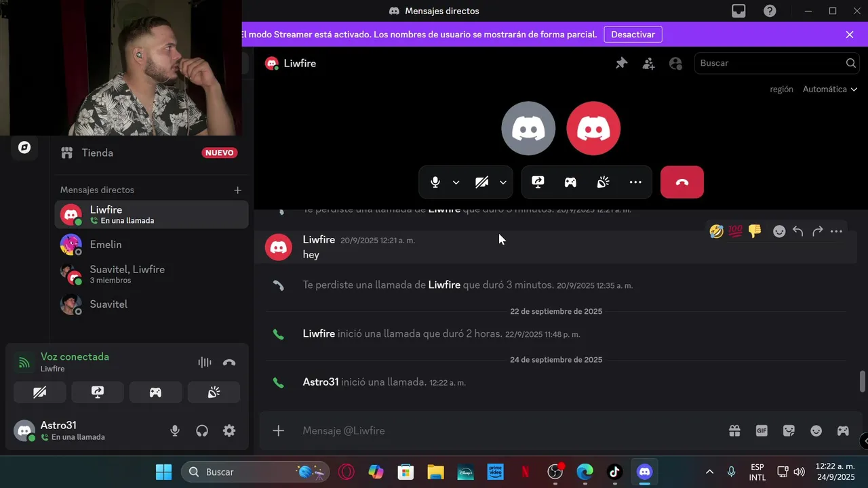Open Suavitel direct message
This screenshot has width=868, height=488.
click(x=151, y=304)
